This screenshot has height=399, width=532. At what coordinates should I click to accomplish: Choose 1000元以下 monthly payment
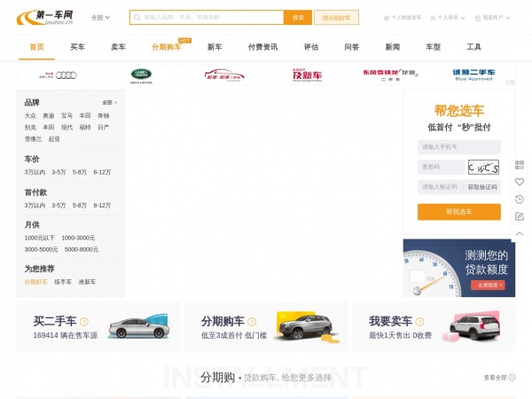tap(39, 238)
